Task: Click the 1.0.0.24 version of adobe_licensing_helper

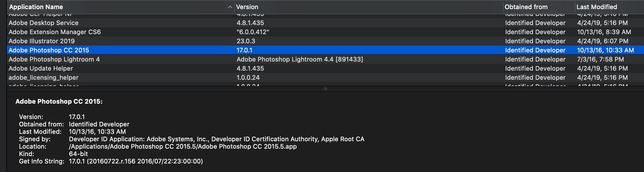Action: pyautogui.click(x=248, y=77)
